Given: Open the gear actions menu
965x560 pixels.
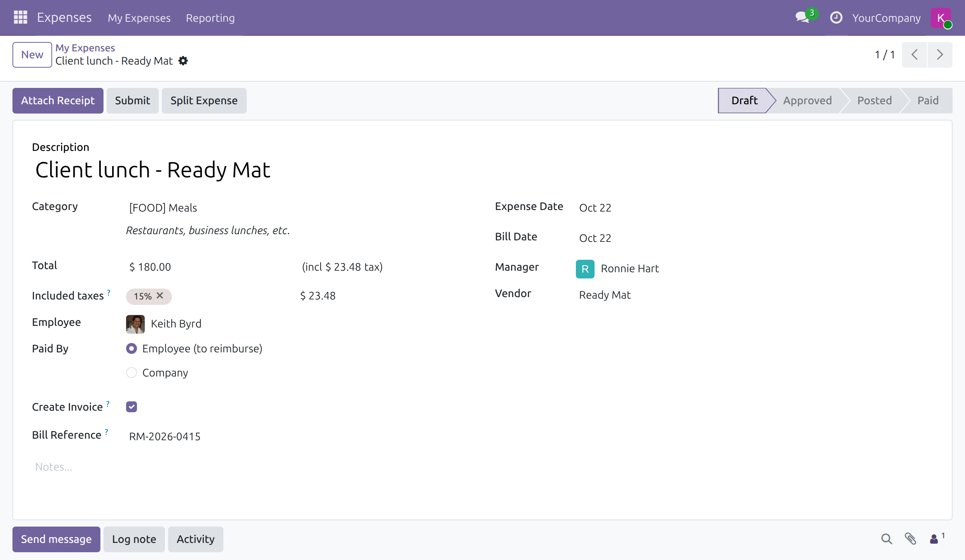Looking at the screenshot, I should (x=183, y=61).
